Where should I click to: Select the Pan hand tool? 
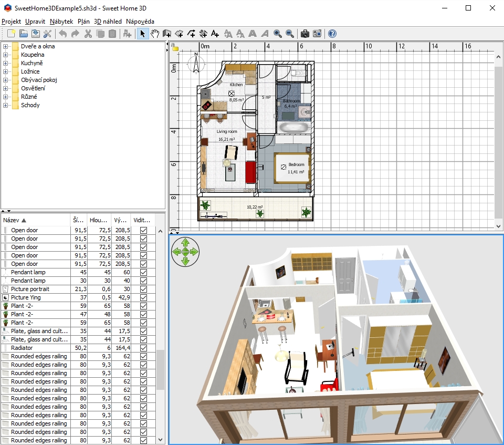tap(155, 34)
